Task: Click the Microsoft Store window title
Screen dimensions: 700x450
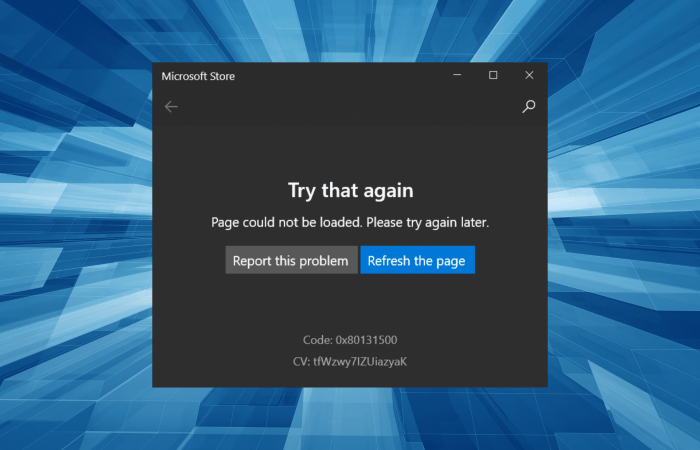Action: 198,76
